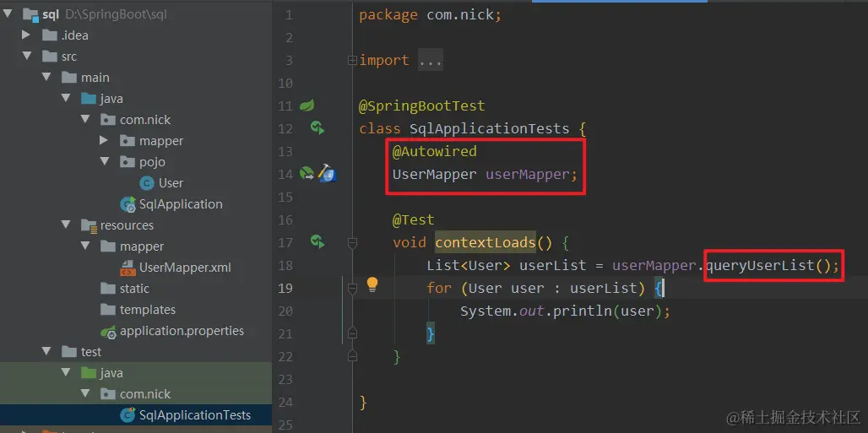Click the package com.nick statement

430,15
